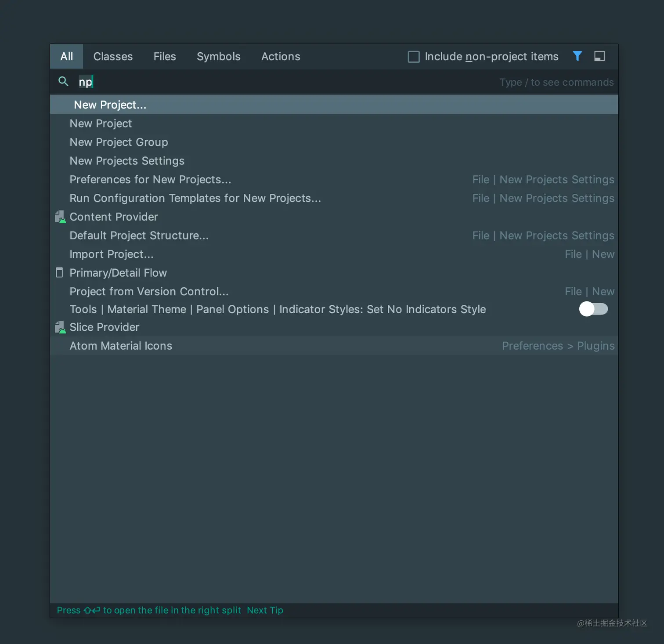Screen dimensions: 664x644
Task: Select 'Primary/Detail Flow' result
Action: [x=334, y=273]
